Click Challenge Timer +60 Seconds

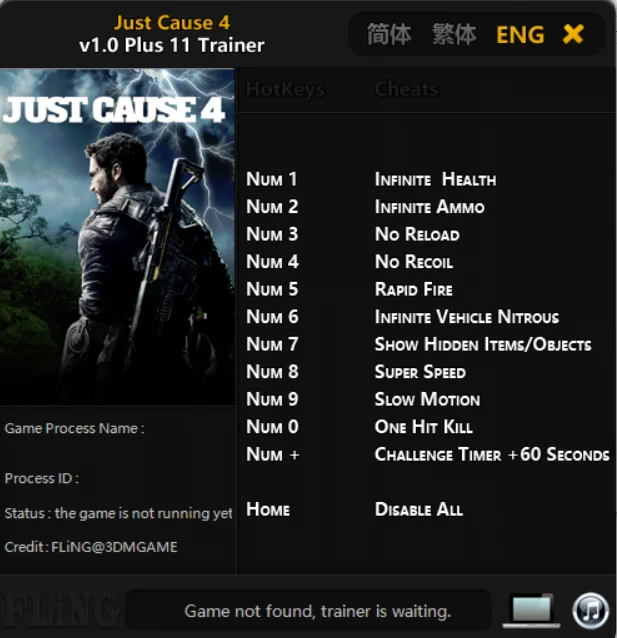[492, 454]
